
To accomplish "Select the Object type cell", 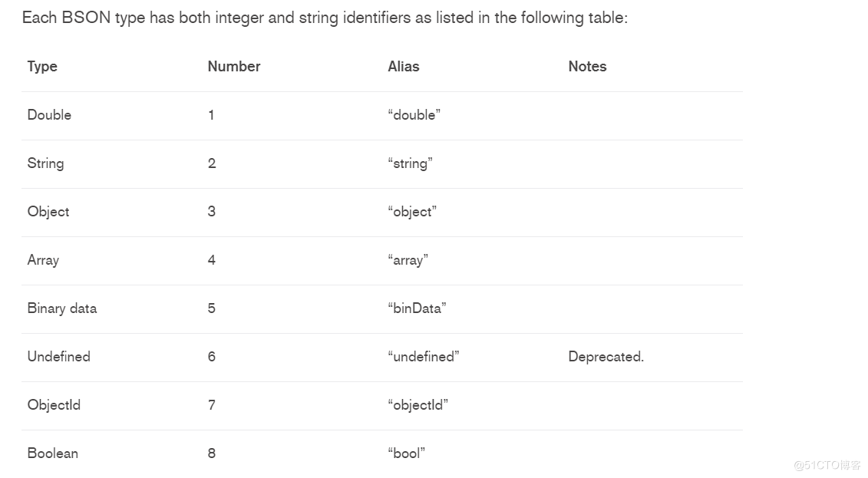I will click(x=48, y=212).
